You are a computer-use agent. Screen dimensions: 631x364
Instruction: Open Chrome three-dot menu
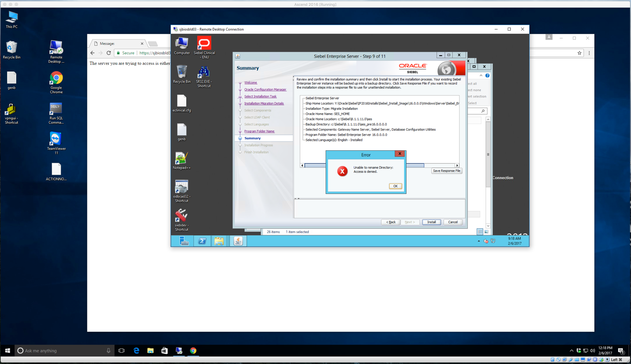589,53
